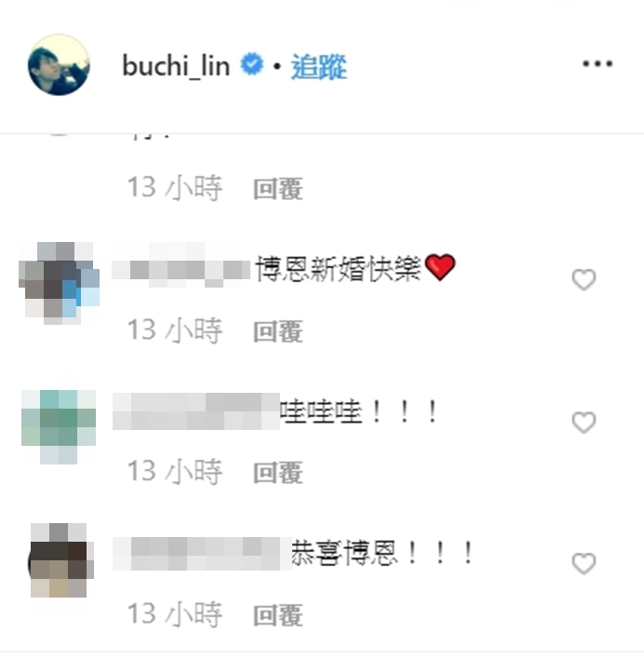Open avatar of the 哇哇哇 commenter
644x659 pixels.
[x=59, y=426]
